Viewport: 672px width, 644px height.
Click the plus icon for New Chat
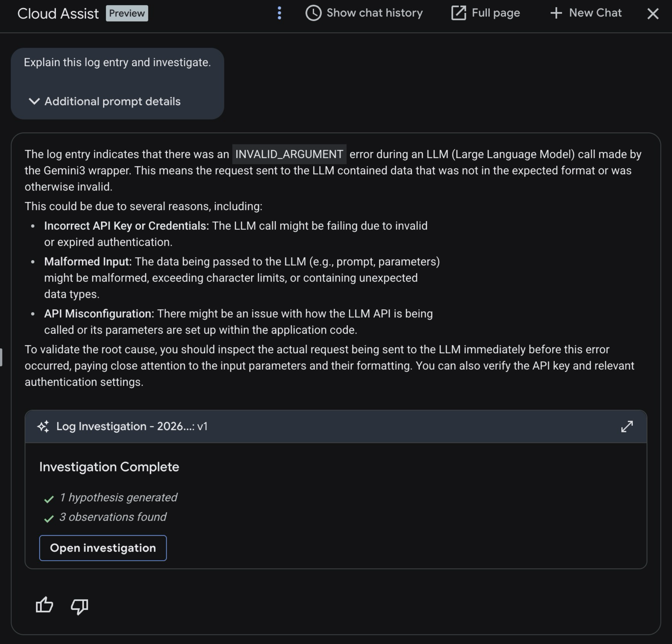(x=556, y=13)
